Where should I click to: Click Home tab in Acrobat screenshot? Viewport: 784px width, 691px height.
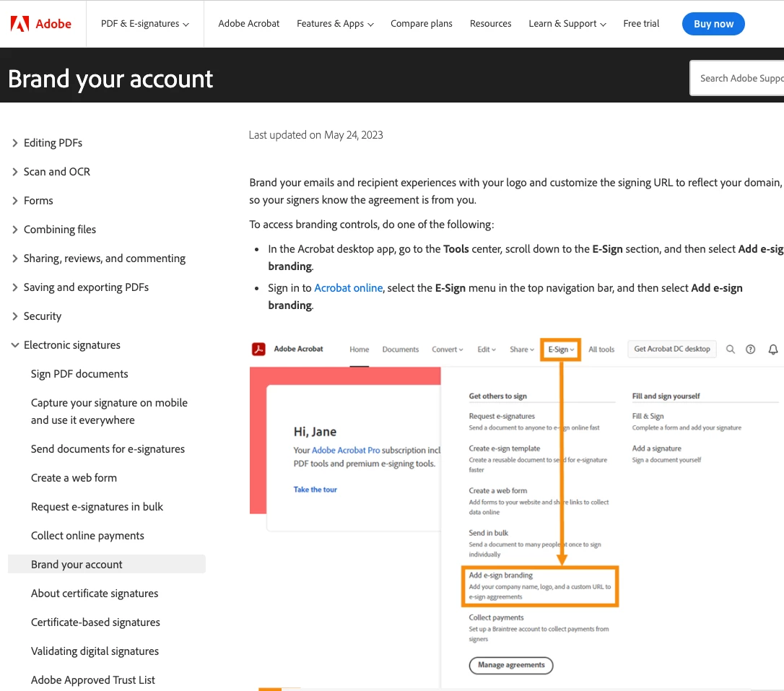coord(359,349)
